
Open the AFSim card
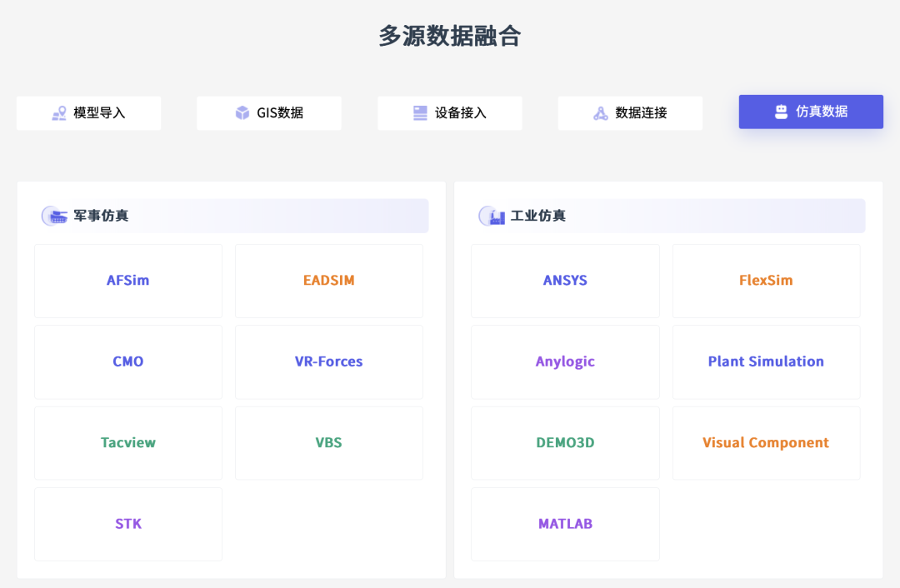point(128,282)
